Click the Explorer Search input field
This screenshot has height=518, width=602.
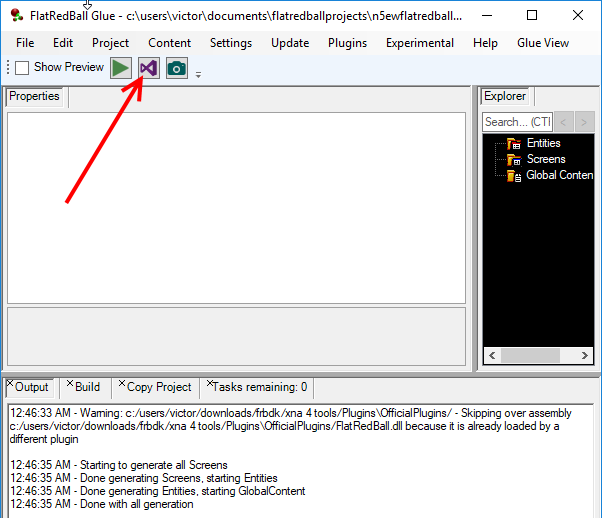(518, 122)
